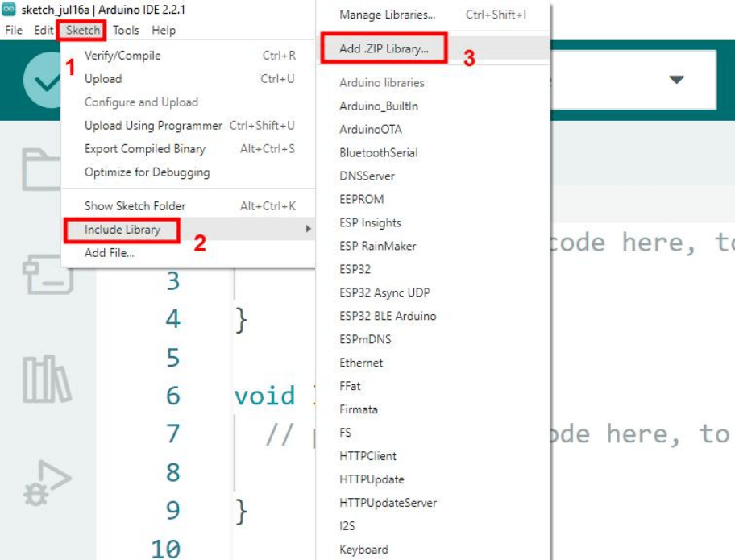Select Upload in the Sketch menu

(x=103, y=79)
